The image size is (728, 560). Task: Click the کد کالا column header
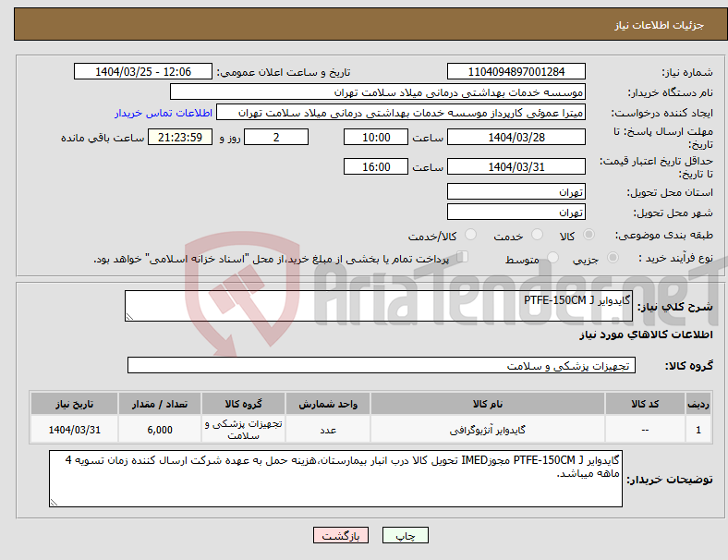point(645,404)
